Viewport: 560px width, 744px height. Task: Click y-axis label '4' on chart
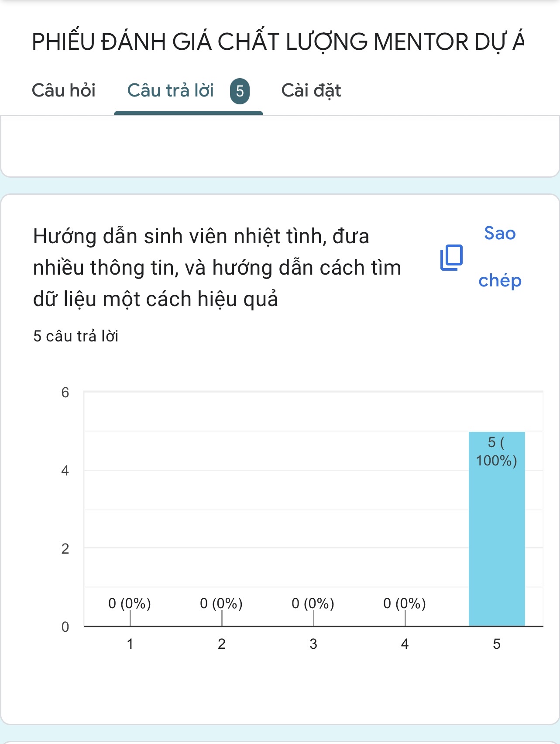click(x=65, y=471)
